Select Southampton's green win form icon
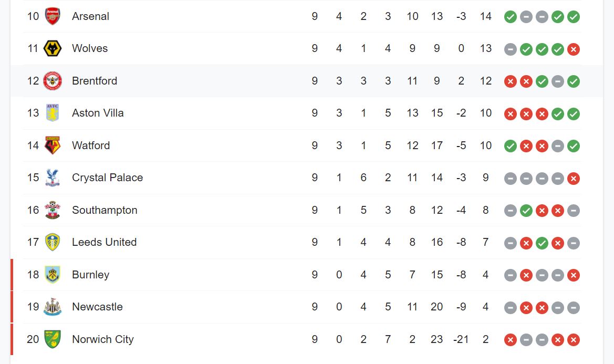The width and height of the screenshot is (614, 364). coord(526,211)
